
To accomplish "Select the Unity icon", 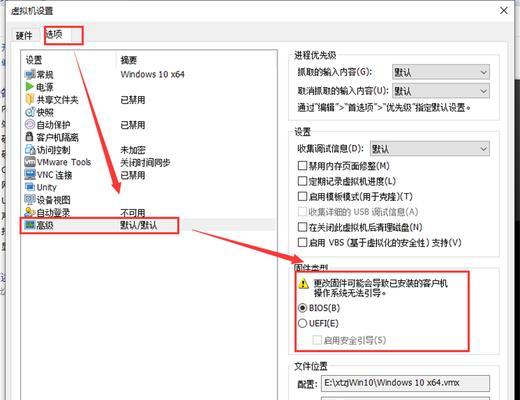I will pos(30,187).
